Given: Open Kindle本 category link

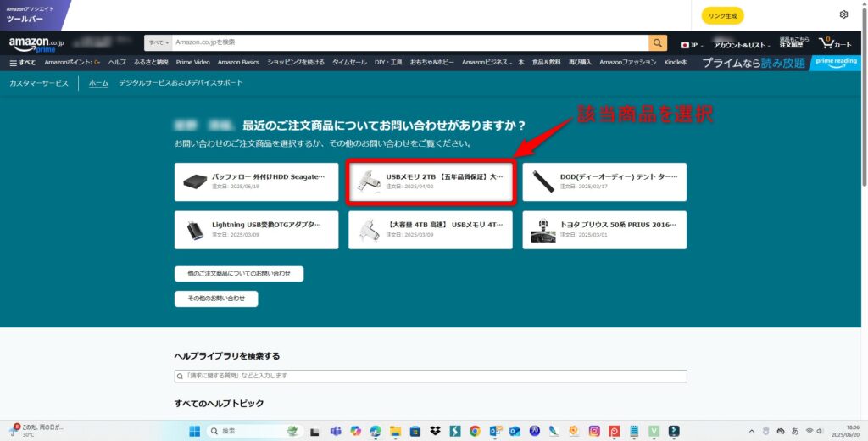Looking at the screenshot, I should click(x=676, y=63).
